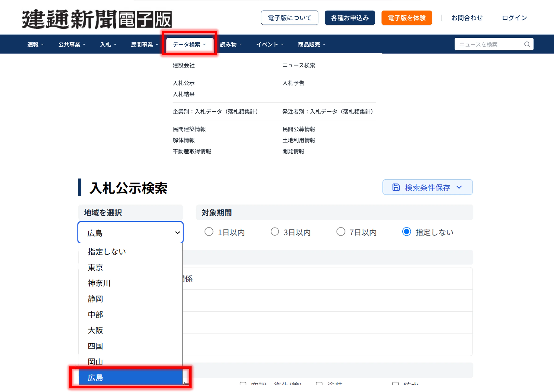Choose 土地利用情報 from the menu

click(299, 140)
